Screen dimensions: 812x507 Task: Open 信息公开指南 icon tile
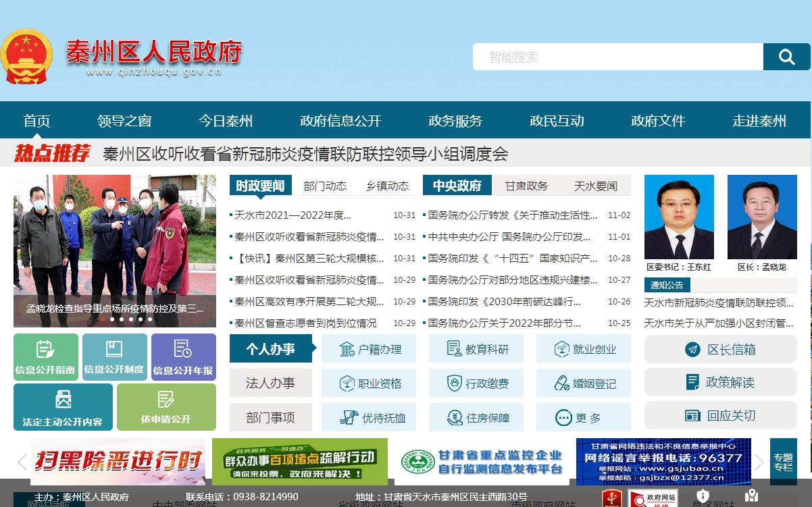coord(45,357)
